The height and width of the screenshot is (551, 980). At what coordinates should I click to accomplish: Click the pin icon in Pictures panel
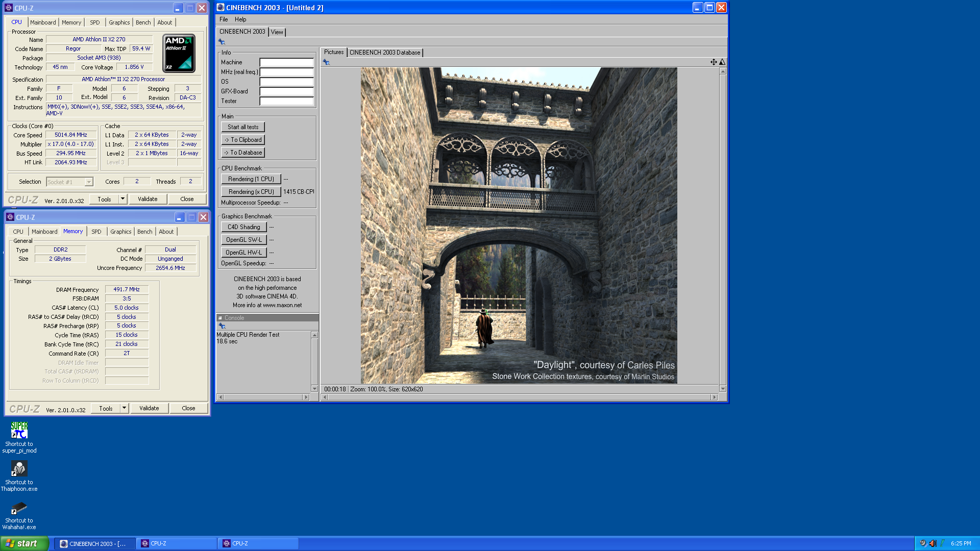[x=326, y=62]
